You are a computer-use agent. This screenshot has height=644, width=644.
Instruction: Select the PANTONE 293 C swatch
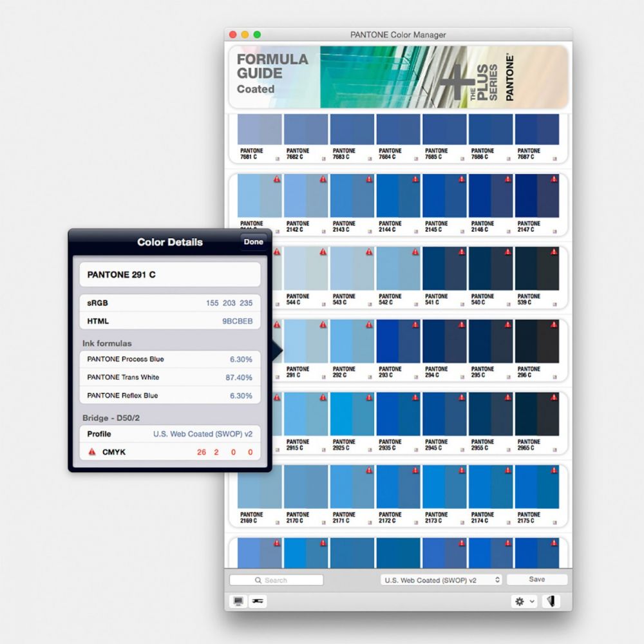(x=398, y=341)
